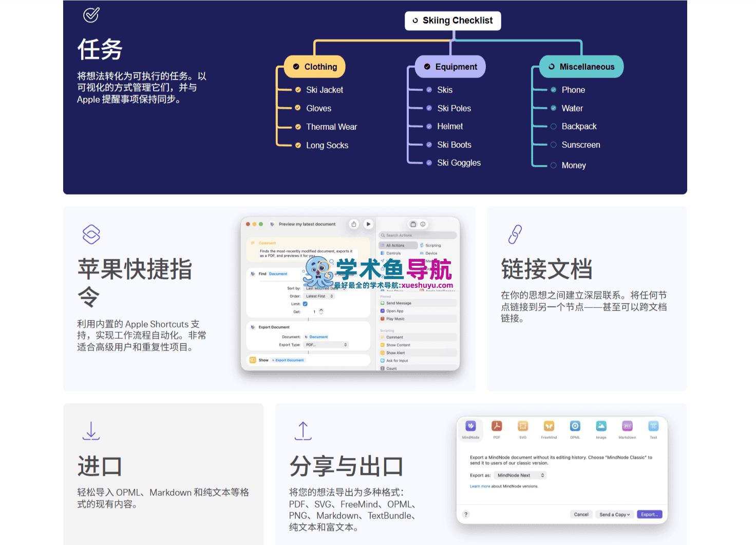
Task: Toggle the Water task checkmark
Action: (x=554, y=108)
